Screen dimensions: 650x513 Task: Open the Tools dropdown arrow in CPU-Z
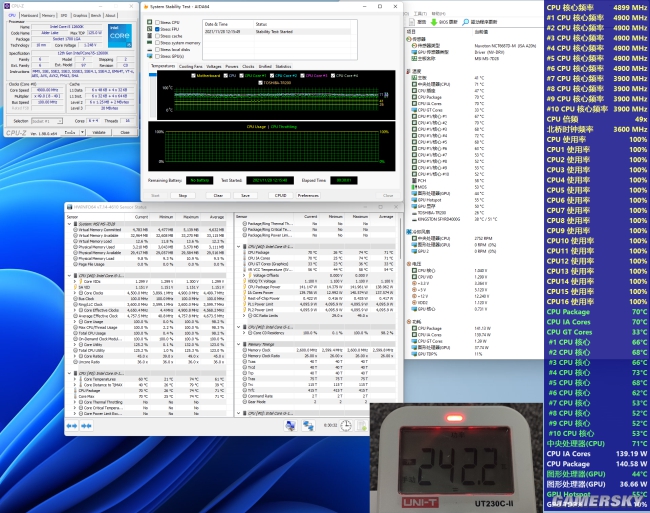click(x=82, y=132)
